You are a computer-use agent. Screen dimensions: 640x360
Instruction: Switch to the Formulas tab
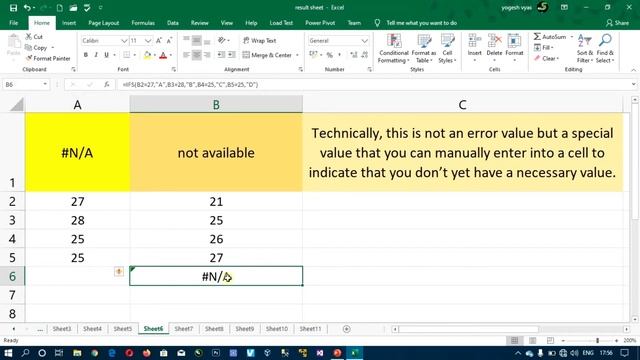tap(143, 23)
